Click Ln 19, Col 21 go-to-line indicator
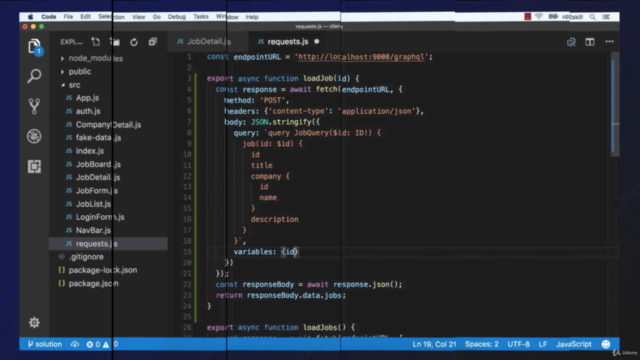The image size is (640, 360). (434, 344)
